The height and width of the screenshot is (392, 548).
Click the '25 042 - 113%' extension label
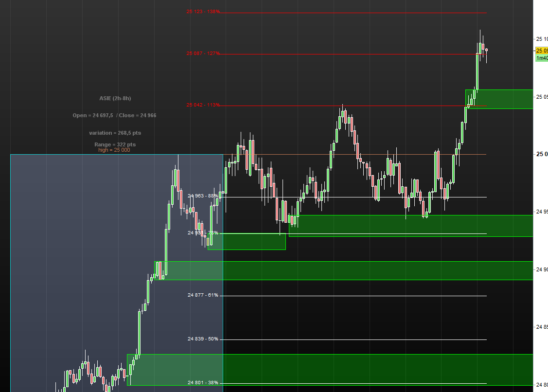pyautogui.click(x=203, y=105)
